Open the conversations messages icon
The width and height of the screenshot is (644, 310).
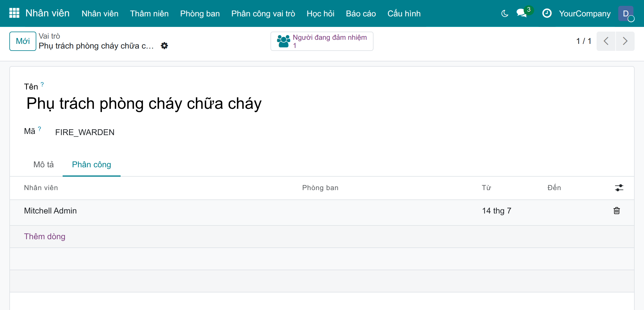[522, 13]
